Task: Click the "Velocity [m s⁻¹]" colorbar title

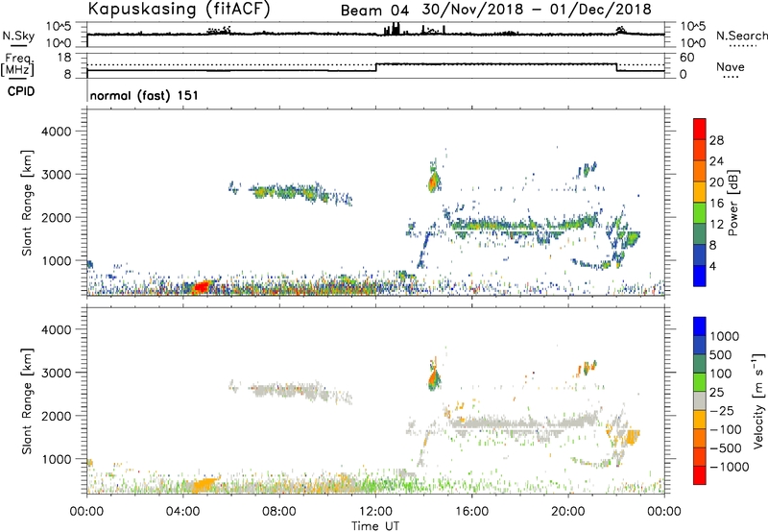Action: click(x=758, y=399)
